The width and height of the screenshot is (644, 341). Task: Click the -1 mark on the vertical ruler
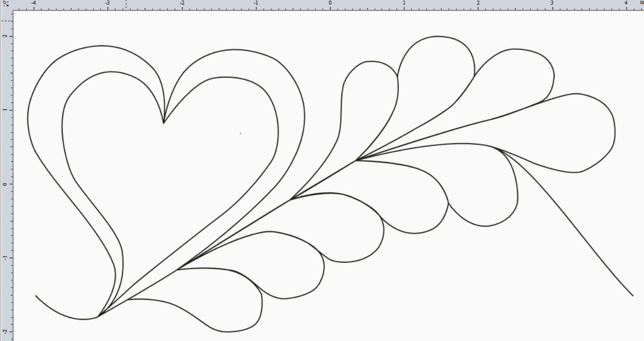[4, 257]
